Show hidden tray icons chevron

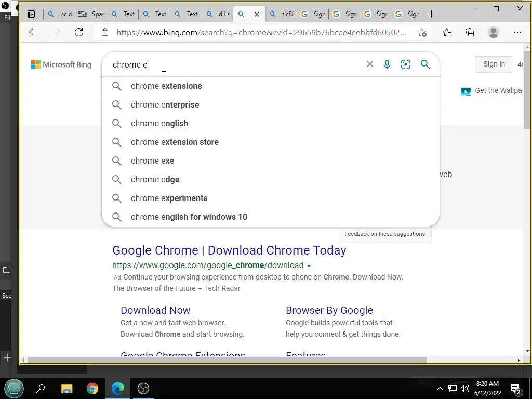click(440, 389)
